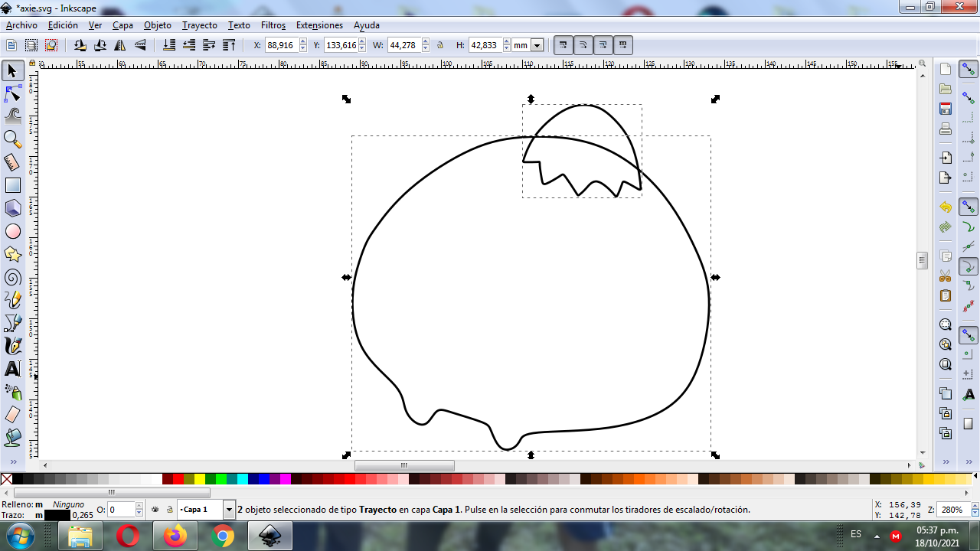
Task: Open the mm units dropdown
Action: [x=537, y=46]
